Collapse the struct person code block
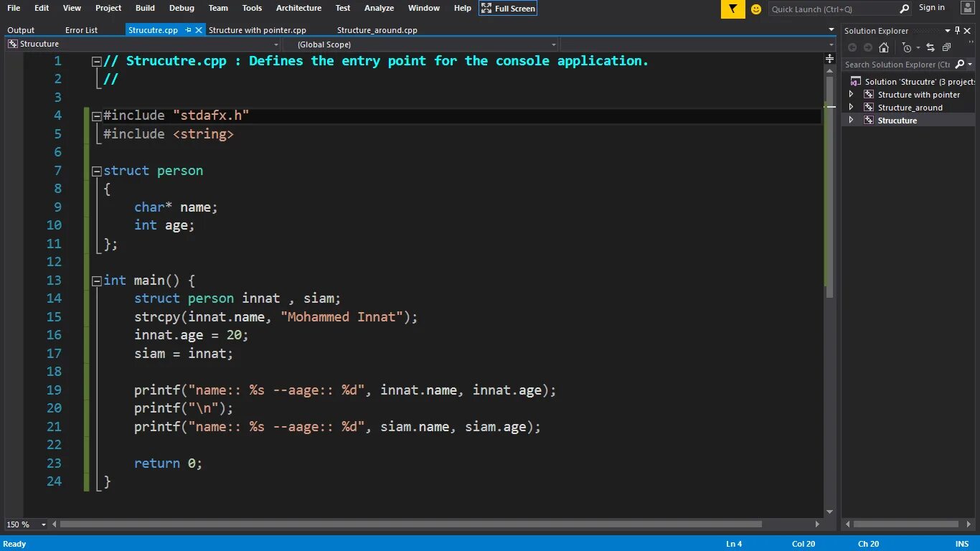Screen dimensions: 980x551 click(x=97, y=171)
